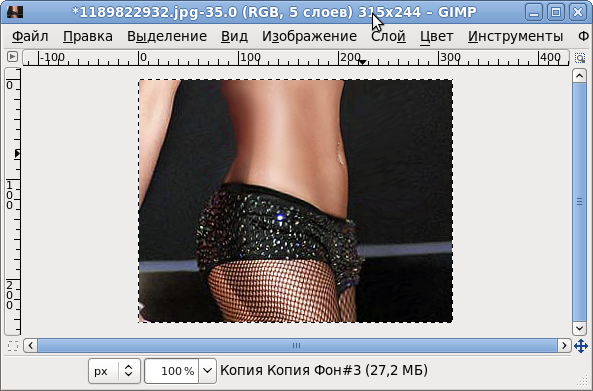Open the Слой menu
This screenshot has height=391, width=593.
(388, 37)
